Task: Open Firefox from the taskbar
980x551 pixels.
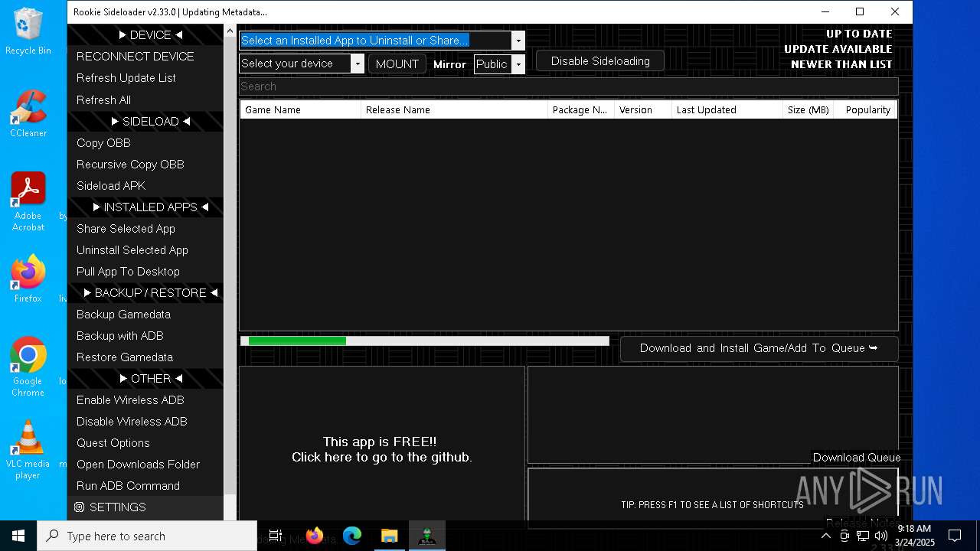Action: point(315,536)
